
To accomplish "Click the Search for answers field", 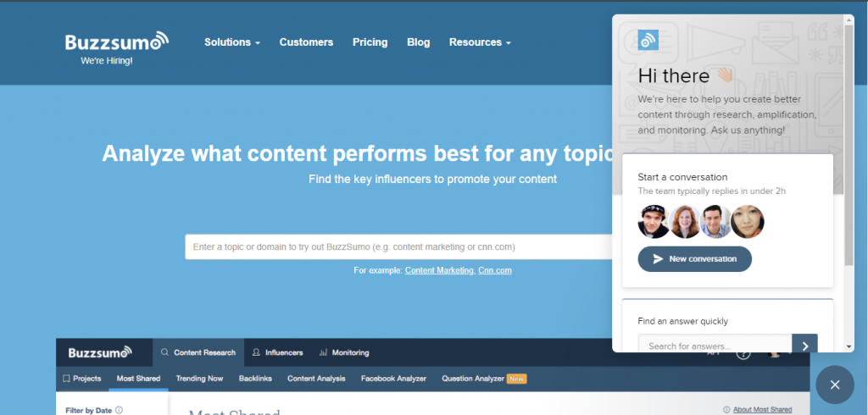I will coord(714,346).
